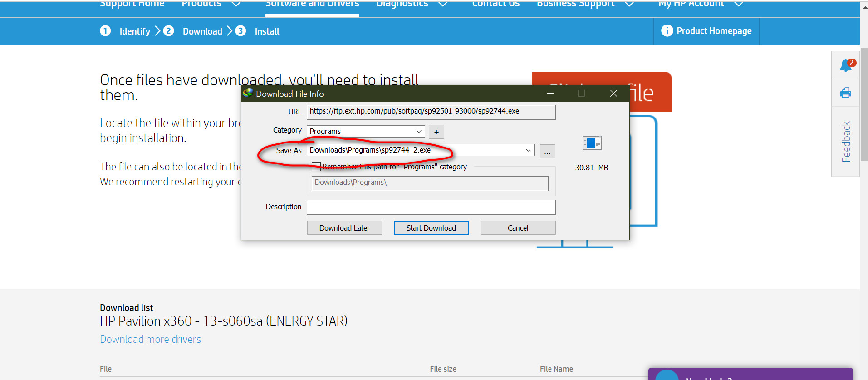Open the Feedback side tab
Screen dimensions: 868x380
coord(846,142)
